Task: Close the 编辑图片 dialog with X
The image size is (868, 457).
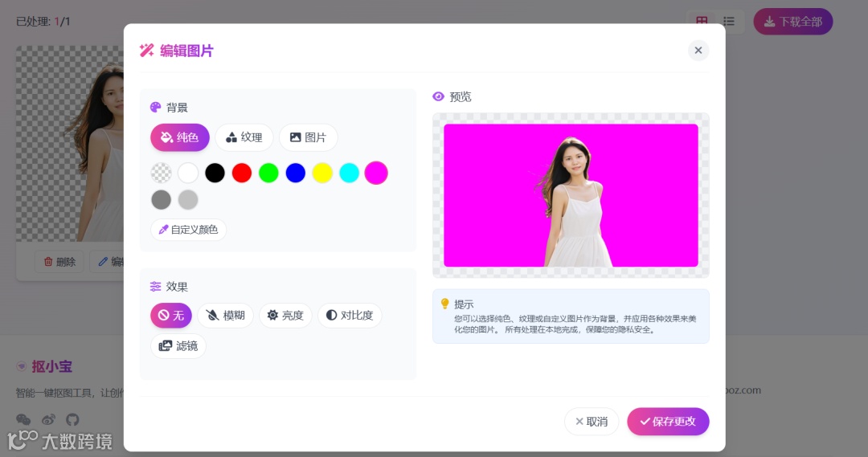Action: pyautogui.click(x=698, y=51)
